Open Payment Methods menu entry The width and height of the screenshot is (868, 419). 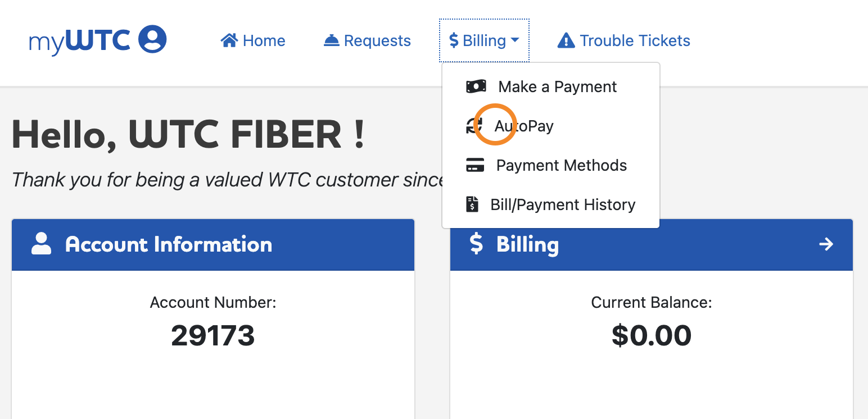[561, 165]
